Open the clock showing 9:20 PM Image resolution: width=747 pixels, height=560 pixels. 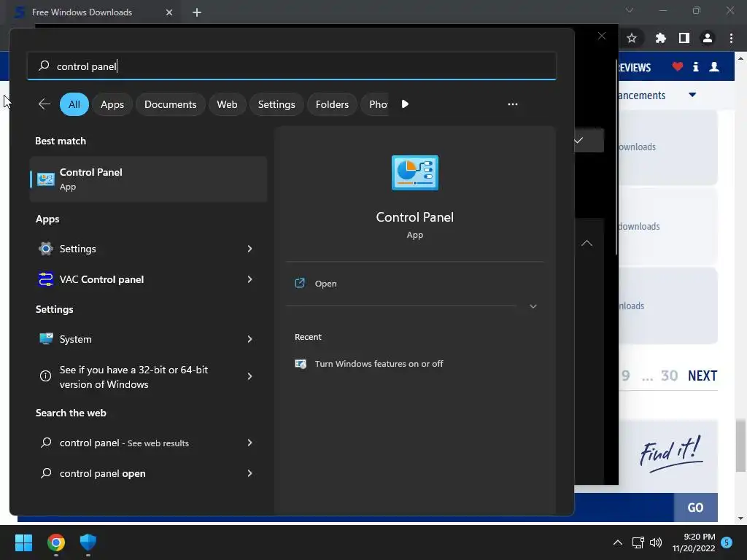point(694,542)
